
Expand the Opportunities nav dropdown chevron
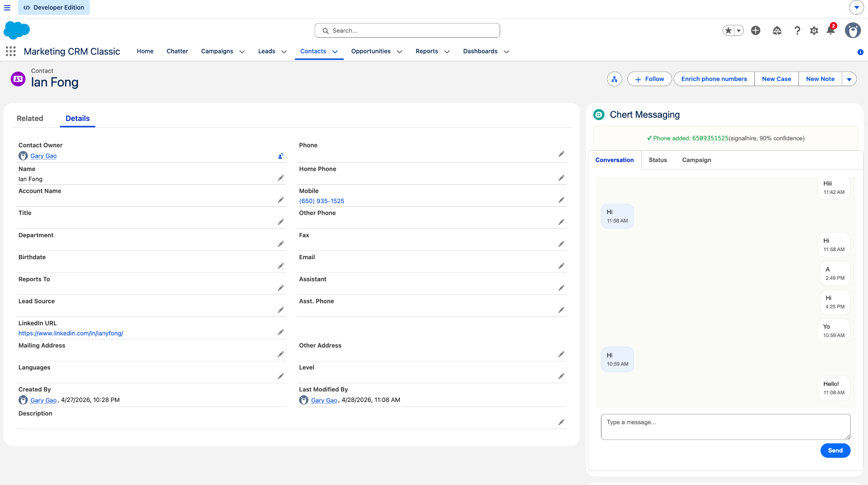(x=399, y=52)
